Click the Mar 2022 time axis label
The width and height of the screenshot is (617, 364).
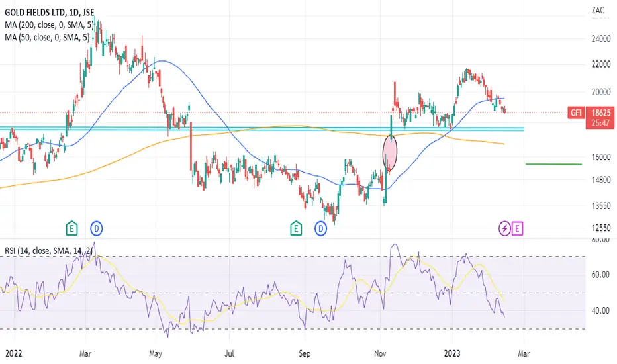pos(85,353)
